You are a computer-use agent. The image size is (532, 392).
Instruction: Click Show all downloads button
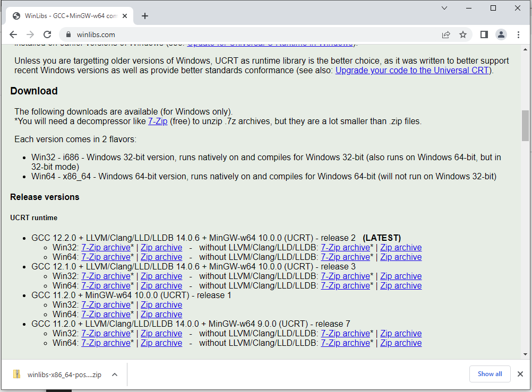pos(489,374)
